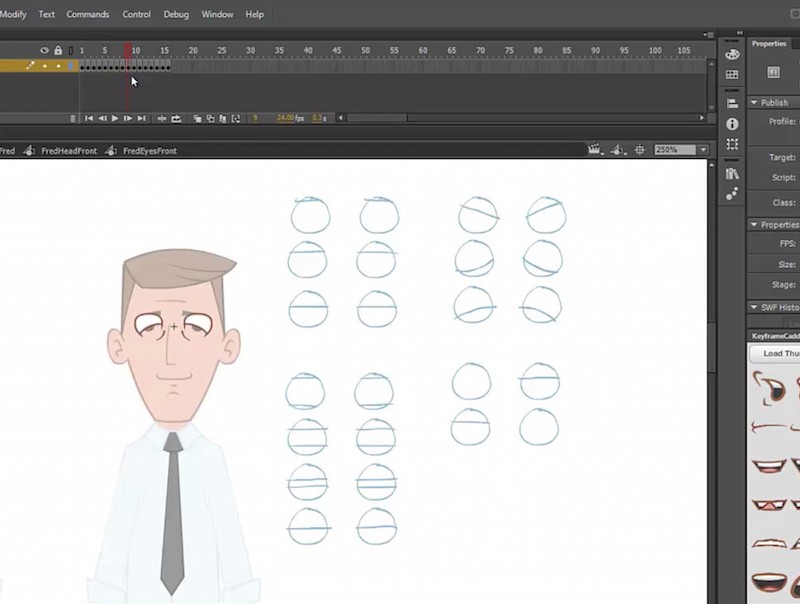Hide all layers using the eye column

43,48
